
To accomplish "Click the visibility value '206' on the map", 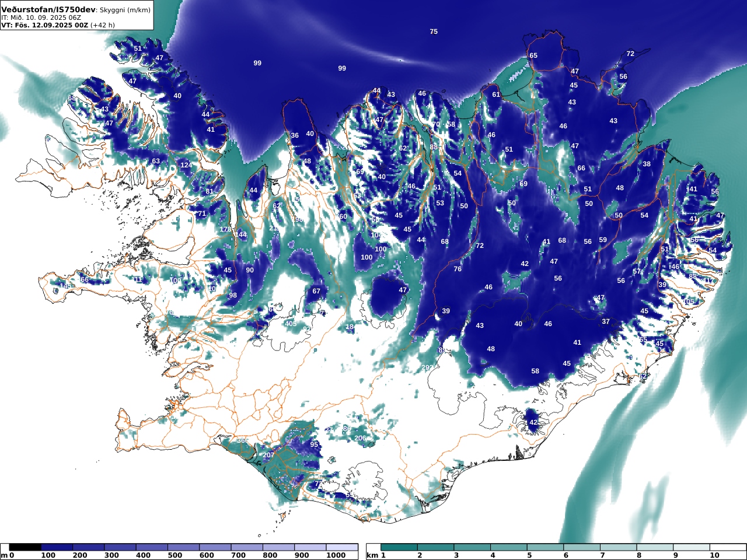I will [x=360, y=438].
